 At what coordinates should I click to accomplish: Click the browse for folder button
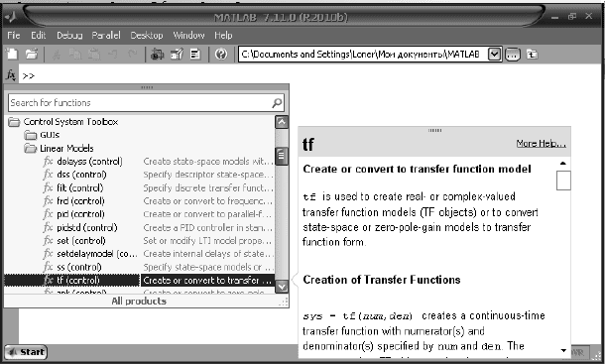pyautogui.click(x=513, y=55)
